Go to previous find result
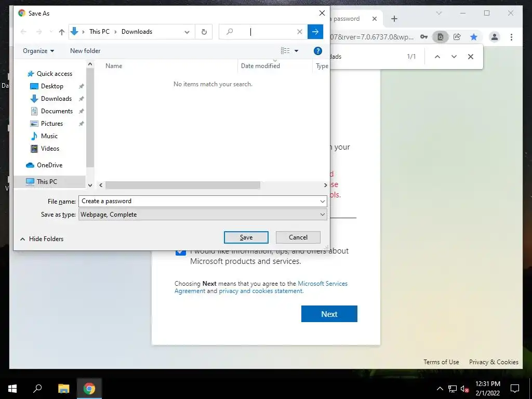532x399 pixels. tap(437, 57)
